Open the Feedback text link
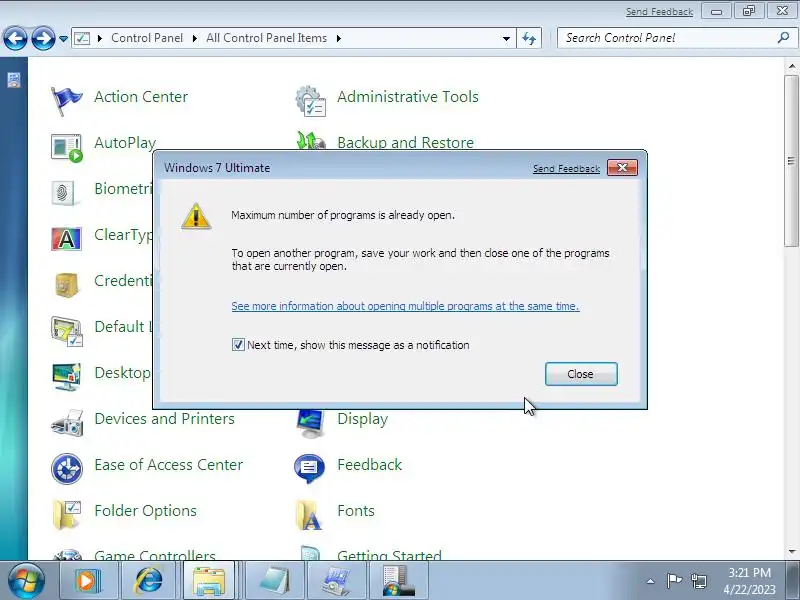Image resolution: width=800 pixels, height=600 pixels. [369, 465]
